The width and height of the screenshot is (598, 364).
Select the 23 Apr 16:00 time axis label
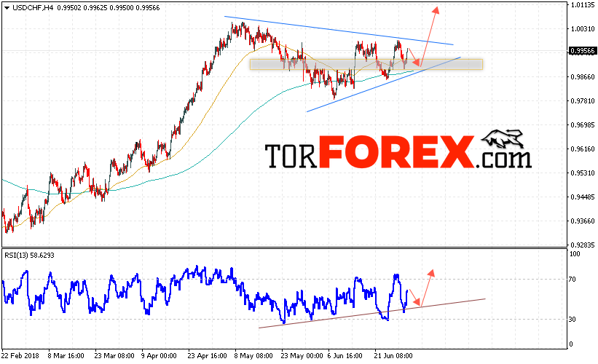point(207,355)
